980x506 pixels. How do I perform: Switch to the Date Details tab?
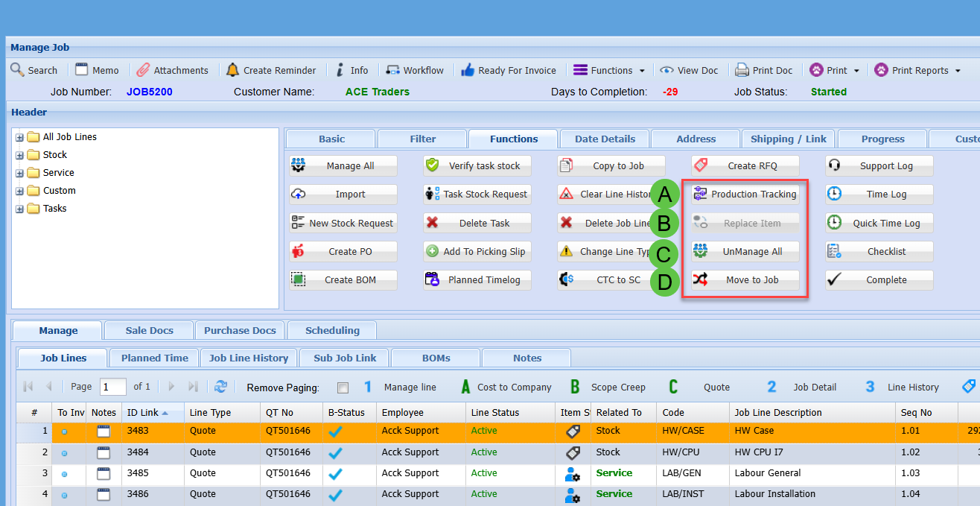point(605,139)
